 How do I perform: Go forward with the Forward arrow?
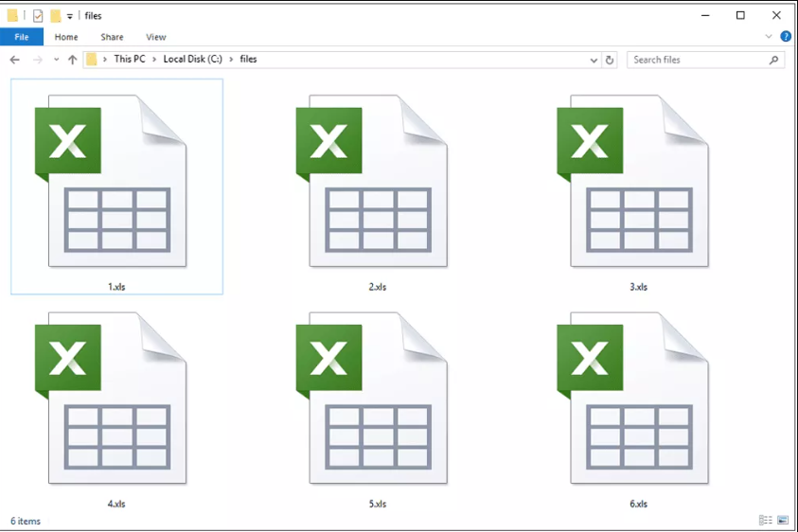[x=38, y=60]
